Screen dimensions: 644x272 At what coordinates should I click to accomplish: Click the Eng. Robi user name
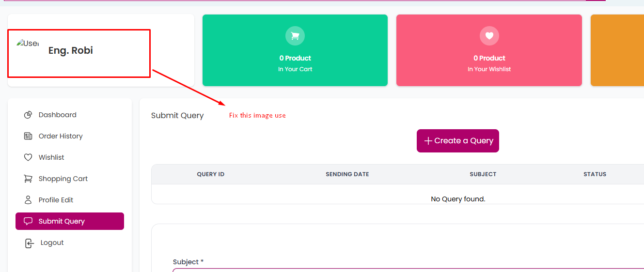click(71, 50)
